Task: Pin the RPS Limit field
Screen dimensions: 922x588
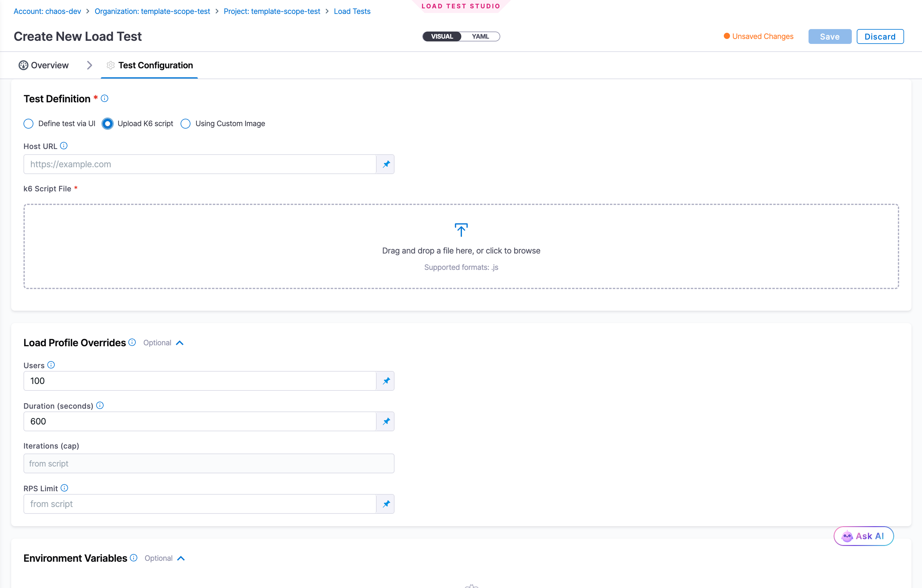Action: tap(386, 504)
